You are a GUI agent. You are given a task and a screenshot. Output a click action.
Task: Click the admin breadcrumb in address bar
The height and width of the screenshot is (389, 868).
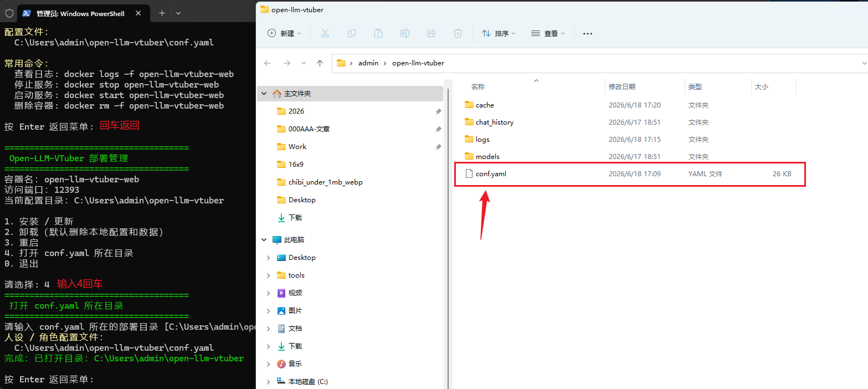pos(368,63)
